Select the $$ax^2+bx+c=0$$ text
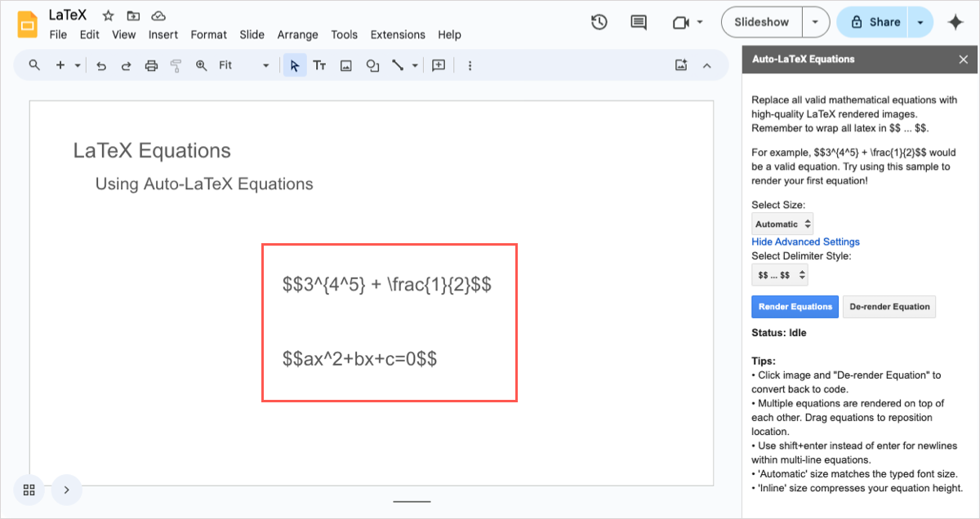Image resolution: width=980 pixels, height=519 pixels. click(x=359, y=358)
